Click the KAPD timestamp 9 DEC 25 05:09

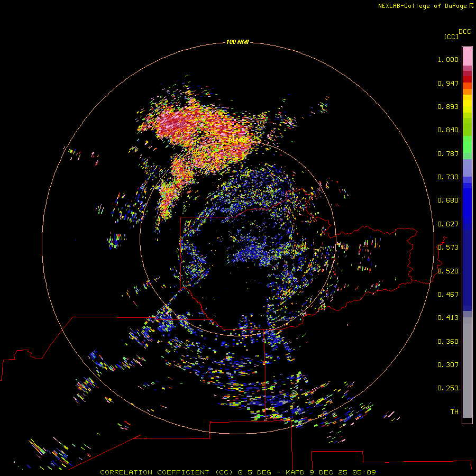(x=331, y=472)
